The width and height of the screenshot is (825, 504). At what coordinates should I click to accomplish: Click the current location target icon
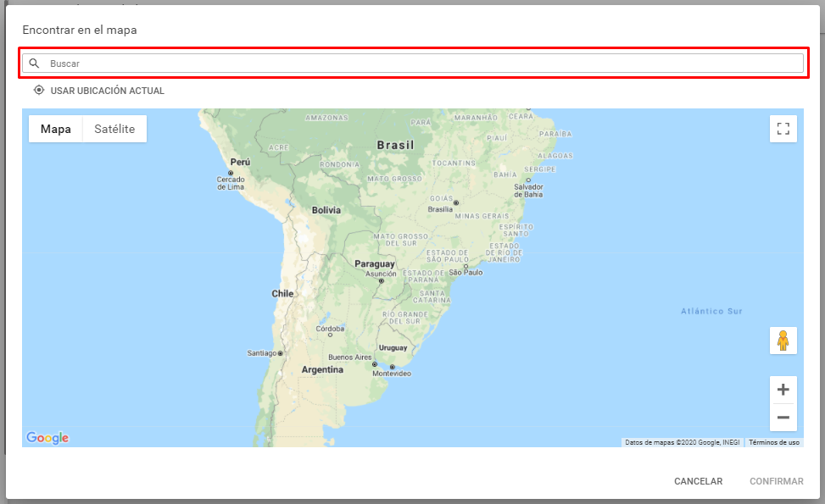pyautogui.click(x=39, y=90)
